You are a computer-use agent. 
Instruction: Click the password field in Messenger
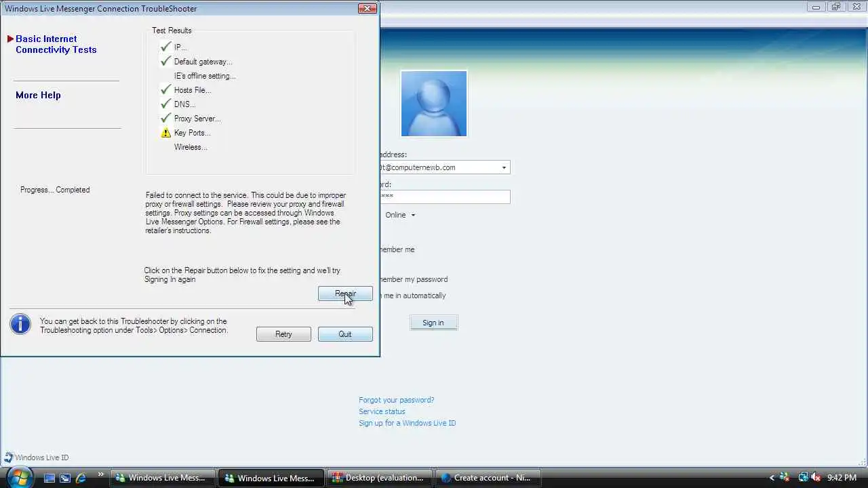(445, 197)
